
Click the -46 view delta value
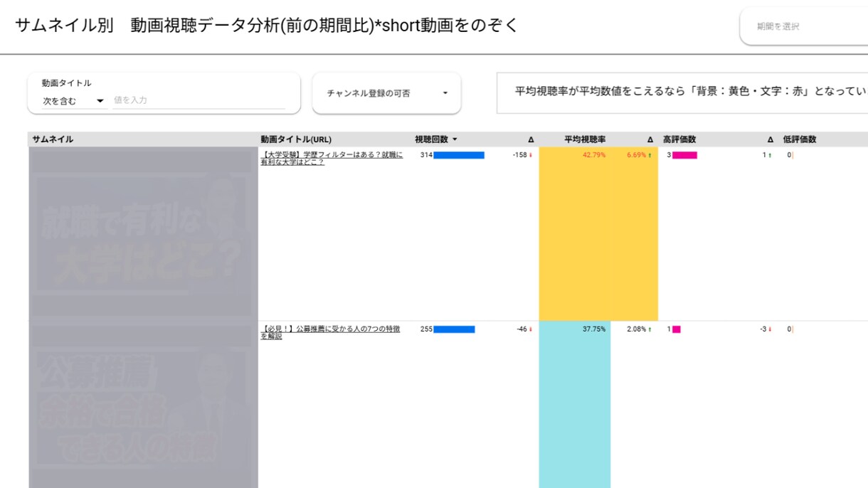point(522,329)
